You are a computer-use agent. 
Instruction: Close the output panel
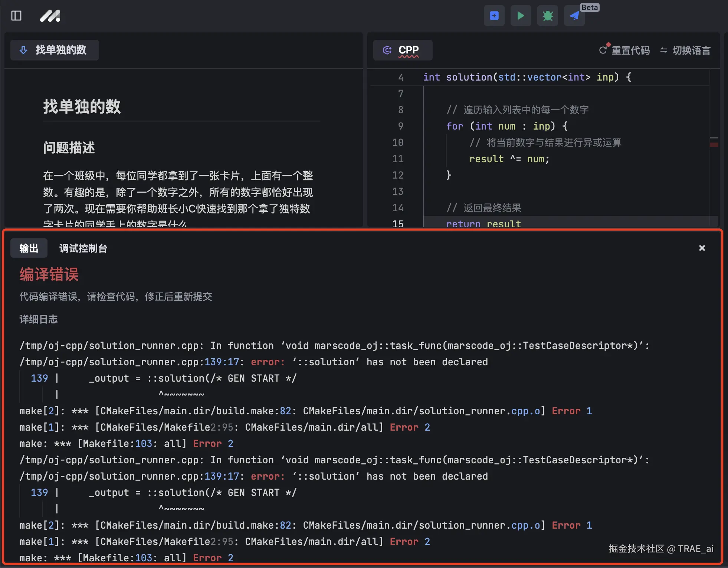click(702, 248)
